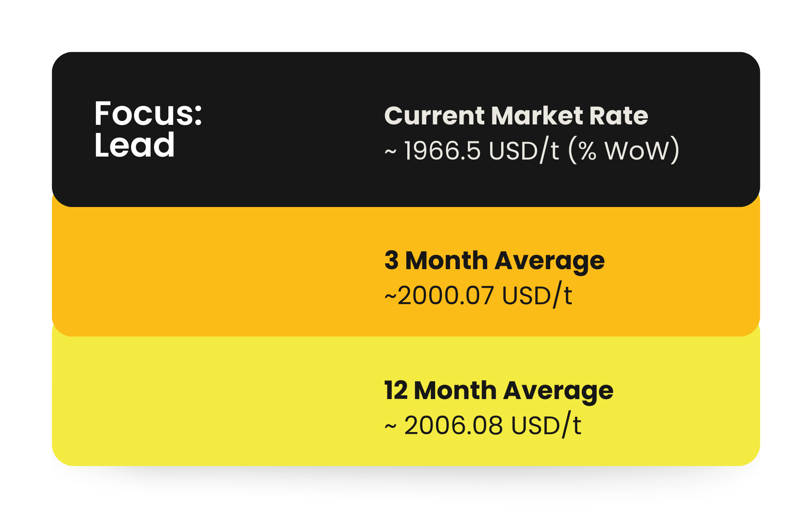Click USD/t unit beside 2000.07
The image size is (812, 518).
(537, 295)
